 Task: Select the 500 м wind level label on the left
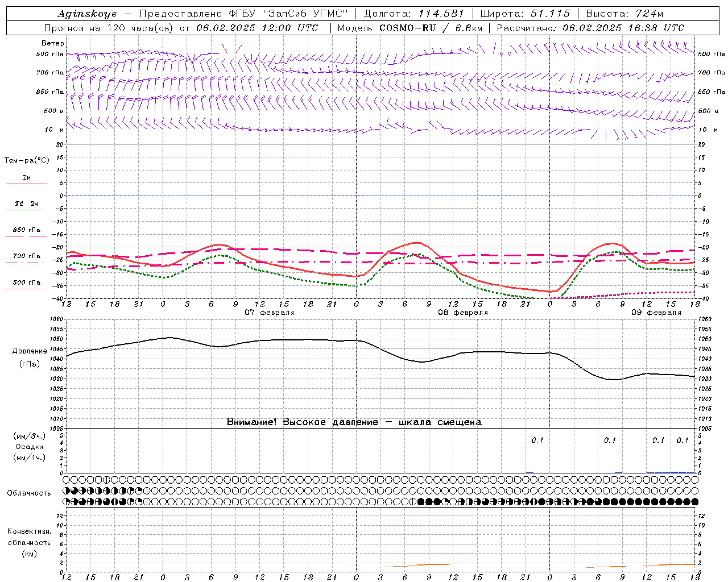pyautogui.click(x=54, y=111)
